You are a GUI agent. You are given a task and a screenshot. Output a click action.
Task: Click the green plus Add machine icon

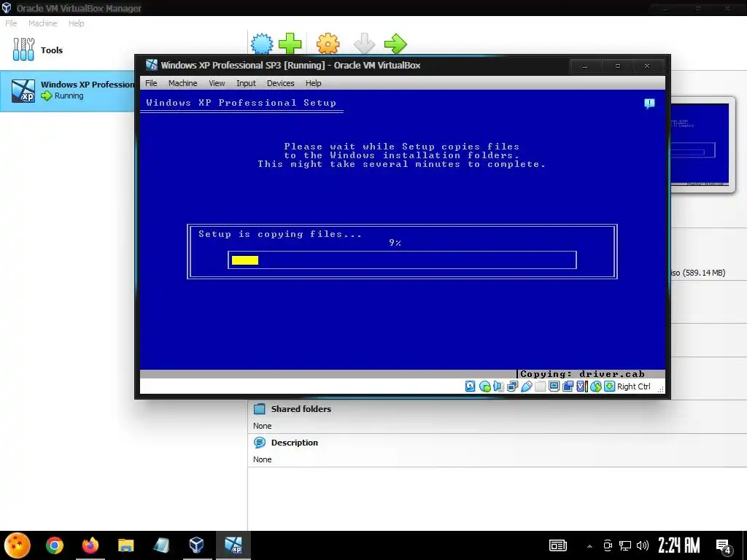[290, 44]
